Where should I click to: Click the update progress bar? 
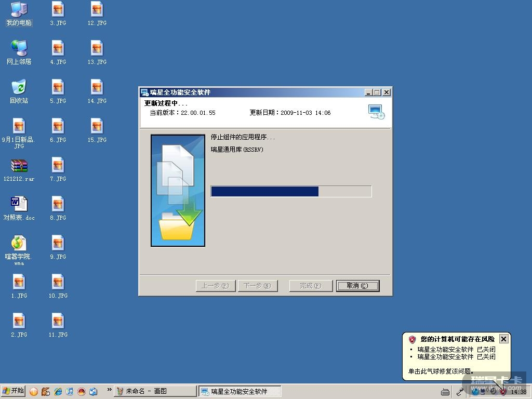[x=291, y=191]
